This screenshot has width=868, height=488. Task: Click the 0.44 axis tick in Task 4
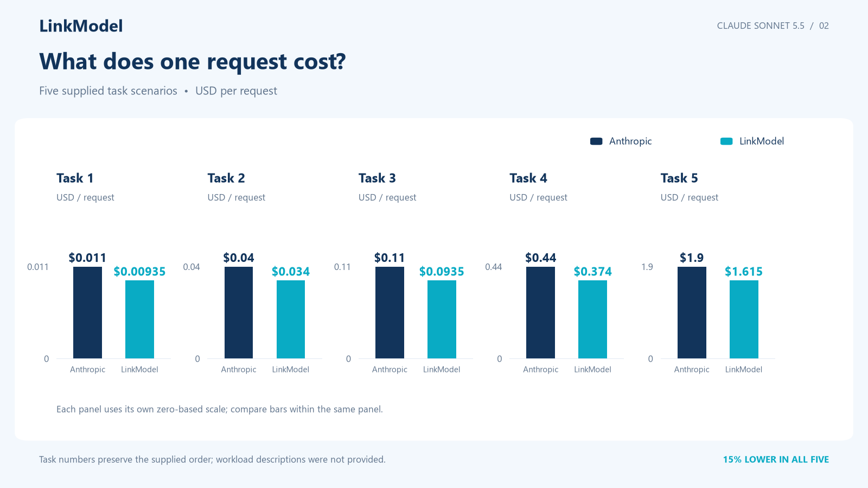tap(493, 267)
